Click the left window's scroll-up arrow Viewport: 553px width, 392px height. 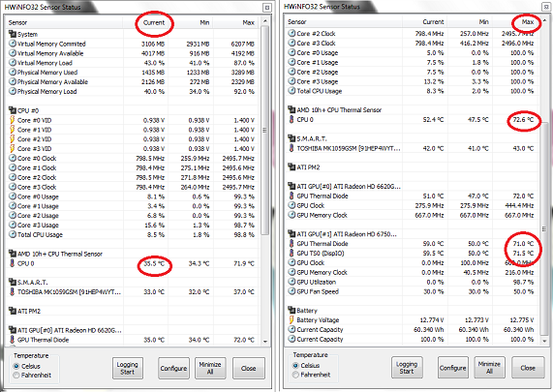265,21
